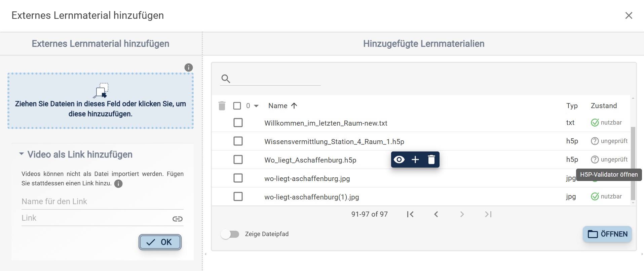Select the file name wo-liegt-aschaffenburg(1).jpg
The image size is (644, 271).
point(312,197)
